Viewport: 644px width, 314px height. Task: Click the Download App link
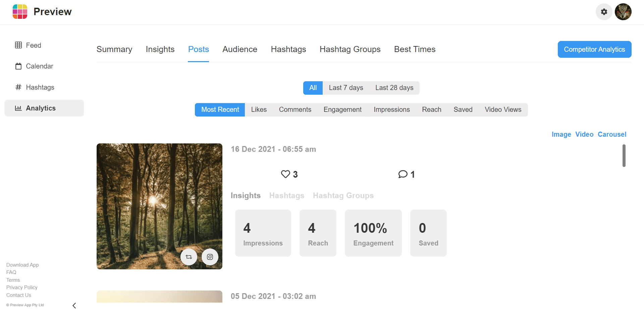coord(22,265)
